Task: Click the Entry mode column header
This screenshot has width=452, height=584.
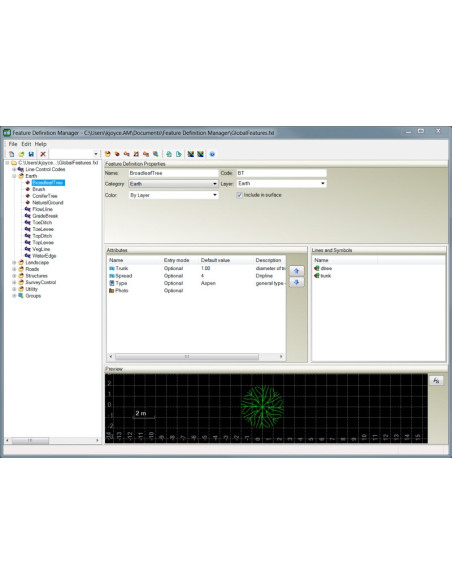Action: click(x=180, y=260)
